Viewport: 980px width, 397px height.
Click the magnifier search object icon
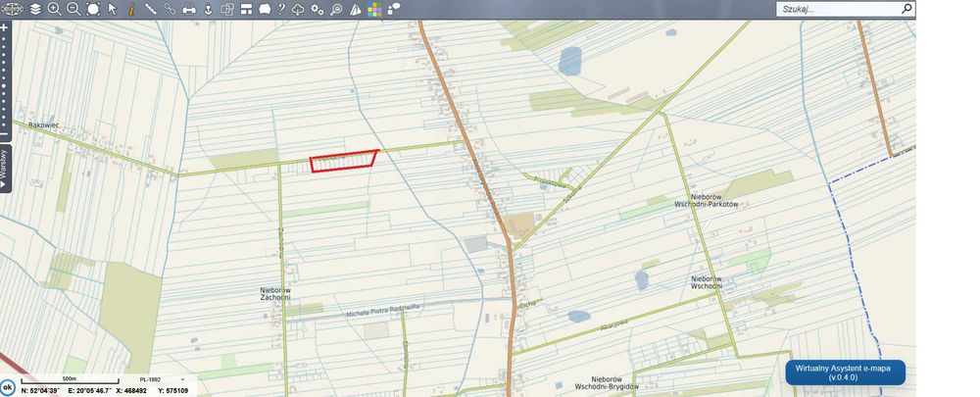(336, 9)
